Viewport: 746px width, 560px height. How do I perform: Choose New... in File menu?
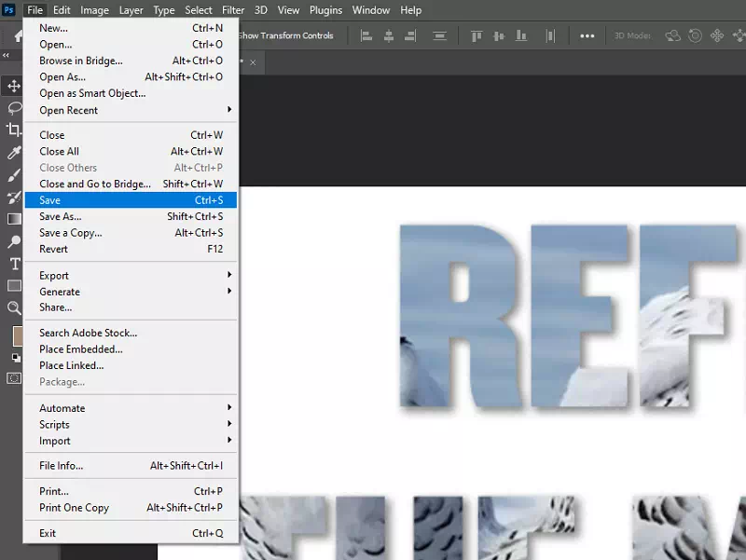131,28
